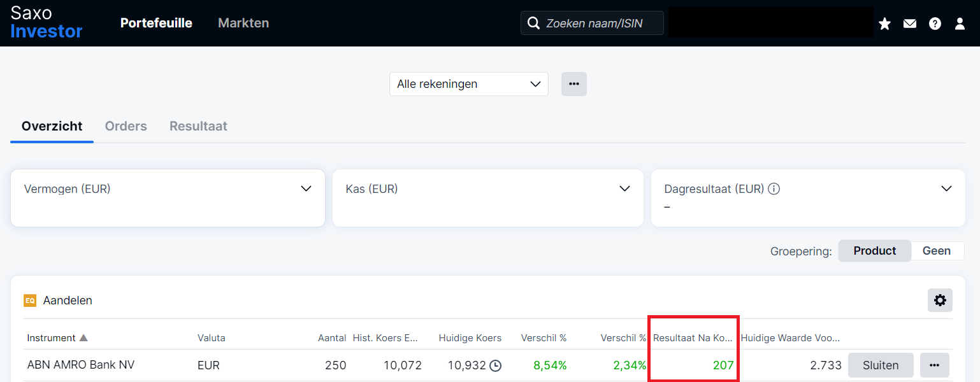Click the search magnifier icon
Image resolution: width=980 pixels, height=382 pixels.
point(533,24)
